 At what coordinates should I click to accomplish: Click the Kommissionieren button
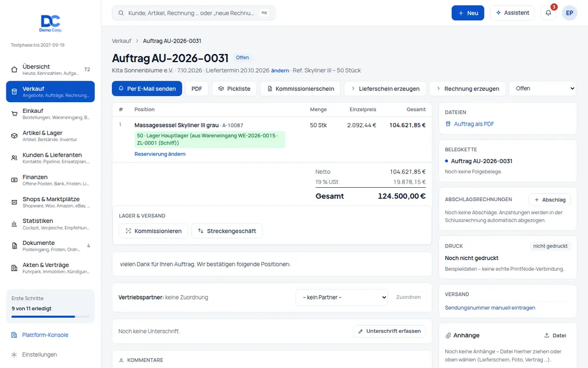[x=153, y=231]
